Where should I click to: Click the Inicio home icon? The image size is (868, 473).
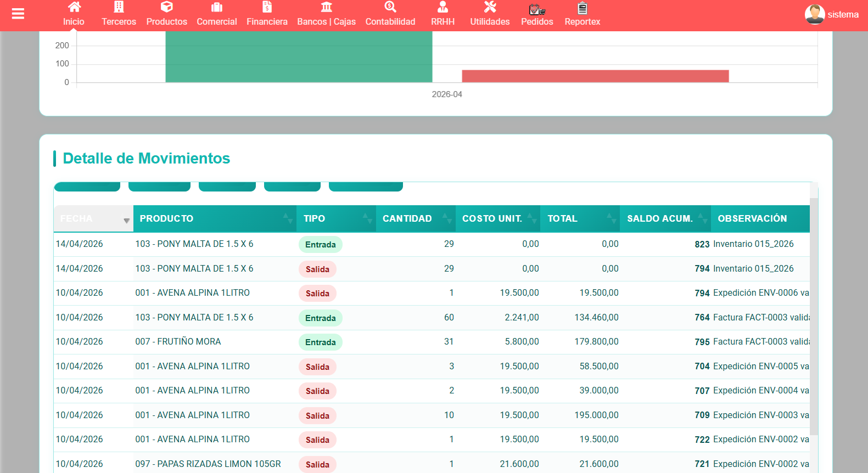pyautogui.click(x=74, y=7)
